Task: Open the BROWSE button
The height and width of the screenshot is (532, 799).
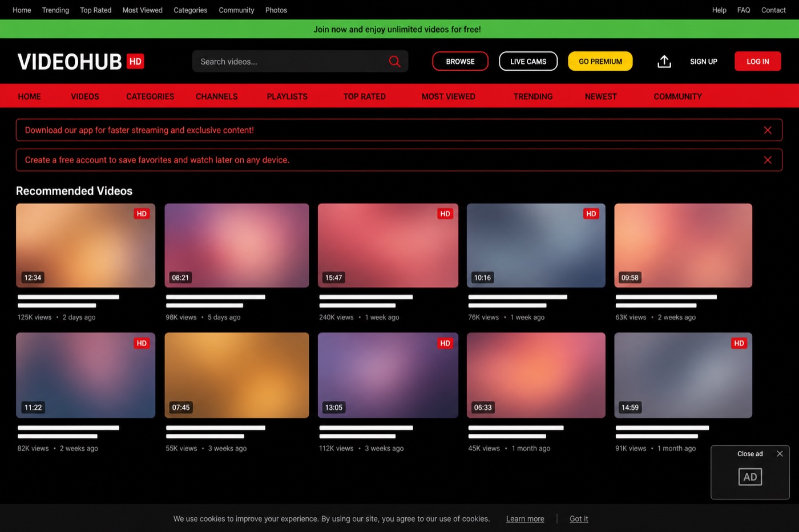Action: (x=460, y=62)
